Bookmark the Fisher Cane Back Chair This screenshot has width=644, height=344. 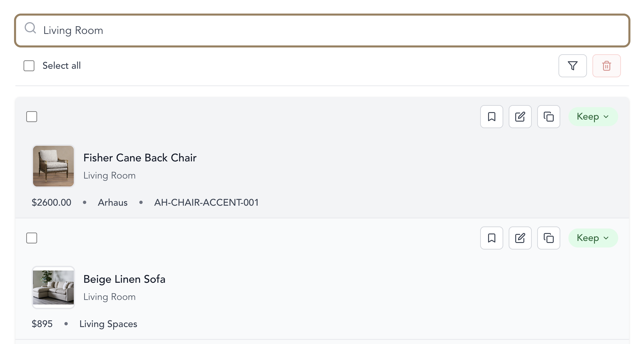pyautogui.click(x=491, y=117)
